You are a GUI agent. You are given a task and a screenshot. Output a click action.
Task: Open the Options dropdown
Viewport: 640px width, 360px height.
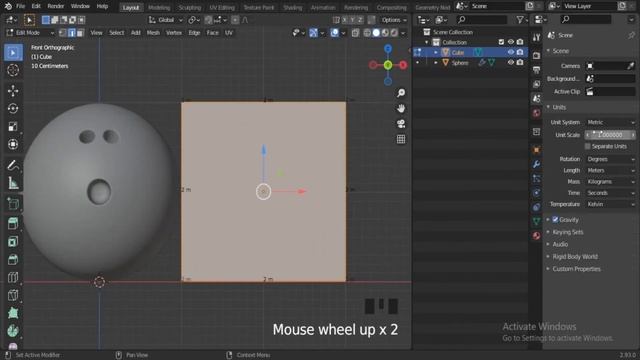pos(394,20)
